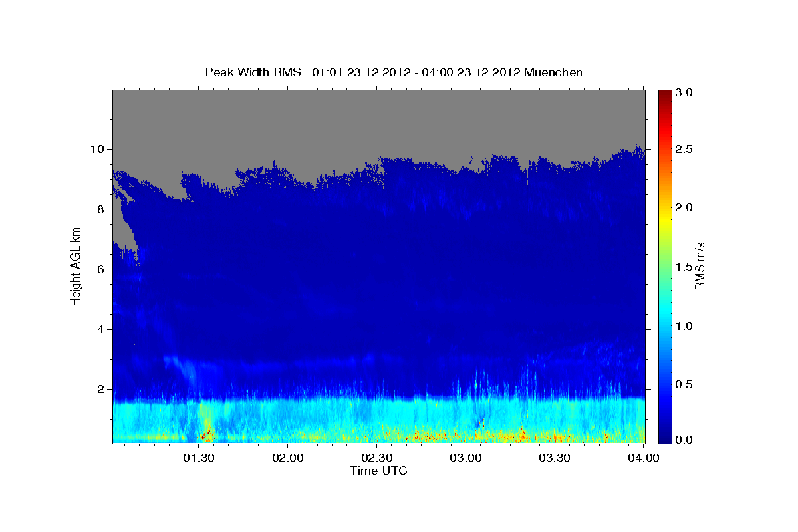The image size is (798, 532).
Task: Click the 'Time UTC' axis label
Action: point(378,471)
